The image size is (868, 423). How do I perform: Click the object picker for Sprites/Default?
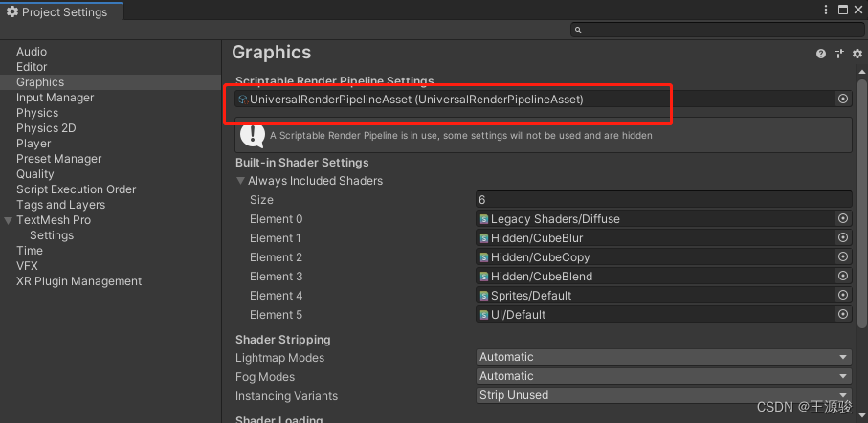(843, 295)
